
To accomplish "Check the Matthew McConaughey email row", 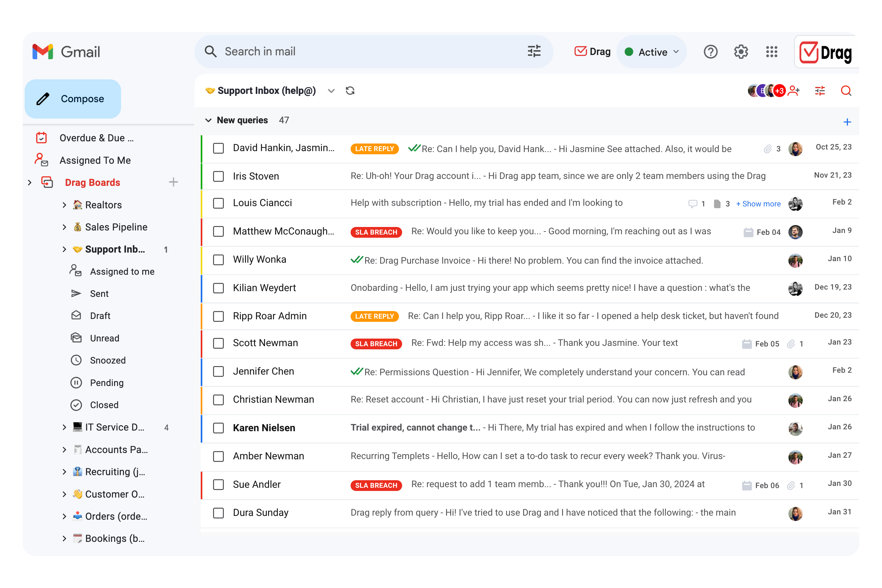I will [218, 231].
